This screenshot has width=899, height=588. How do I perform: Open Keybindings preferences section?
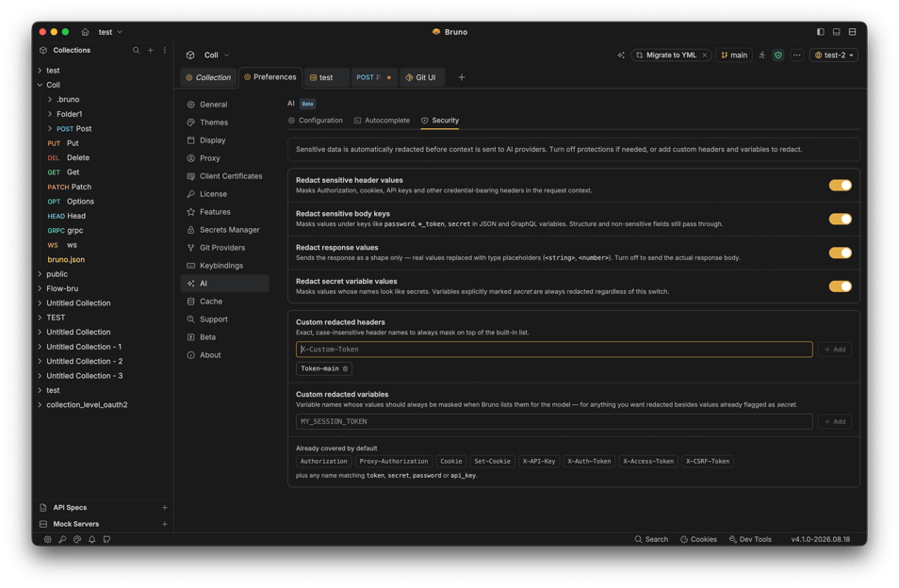pos(224,266)
